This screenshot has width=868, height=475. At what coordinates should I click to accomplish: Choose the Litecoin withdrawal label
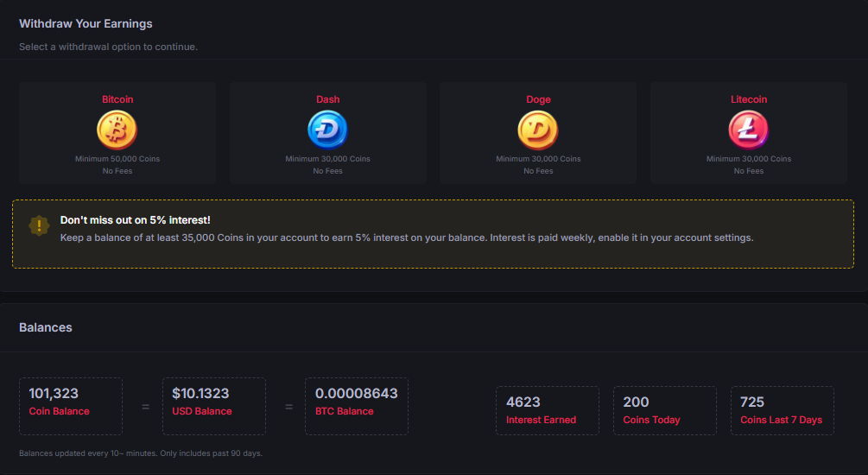(749, 99)
